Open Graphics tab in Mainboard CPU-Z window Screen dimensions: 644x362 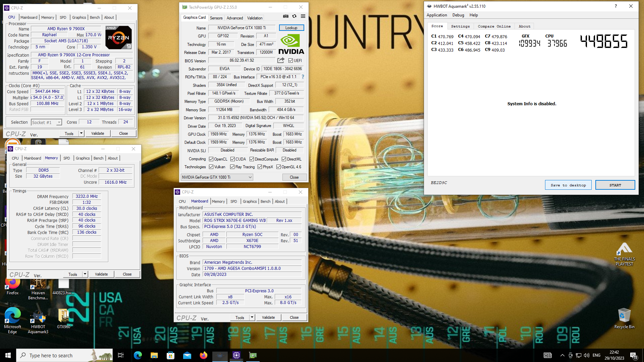click(250, 201)
